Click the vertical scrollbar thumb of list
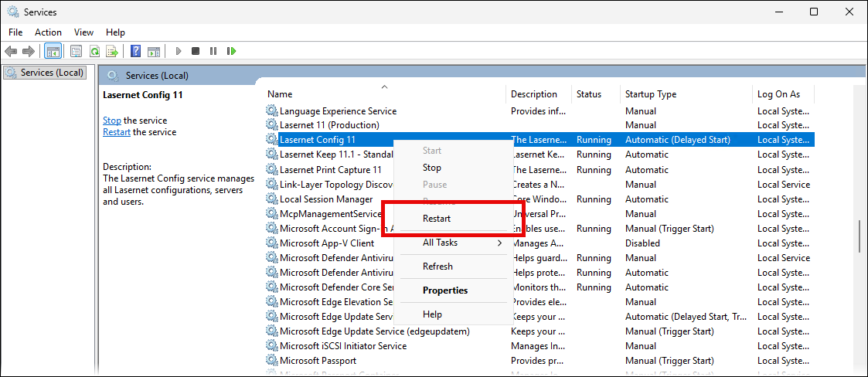 (859, 236)
